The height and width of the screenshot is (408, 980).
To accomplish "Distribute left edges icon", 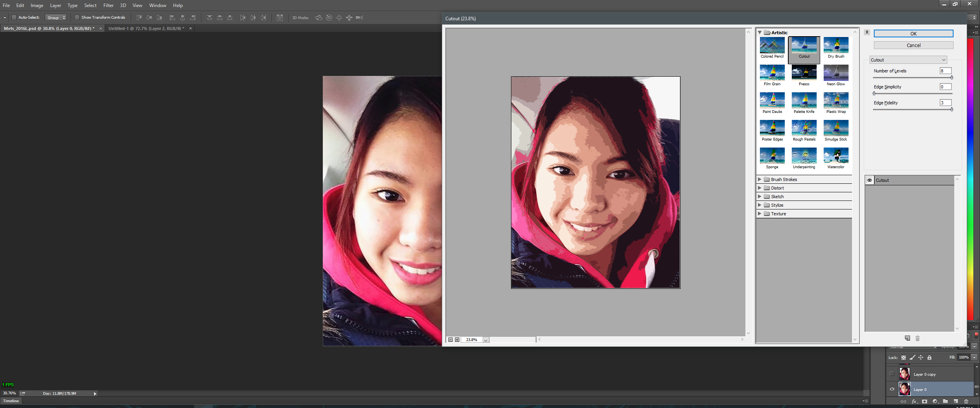I will pyautogui.click(x=243, y=18).
